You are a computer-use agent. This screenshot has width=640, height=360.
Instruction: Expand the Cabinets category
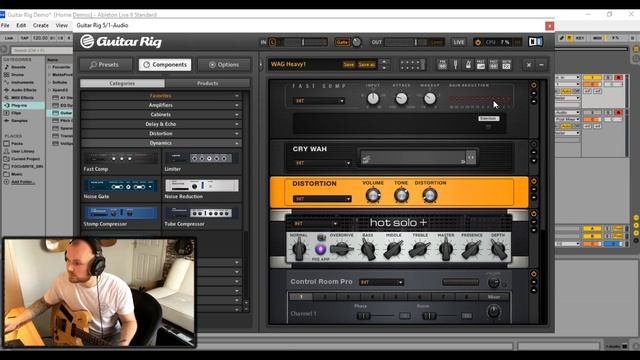pos(161,115)
